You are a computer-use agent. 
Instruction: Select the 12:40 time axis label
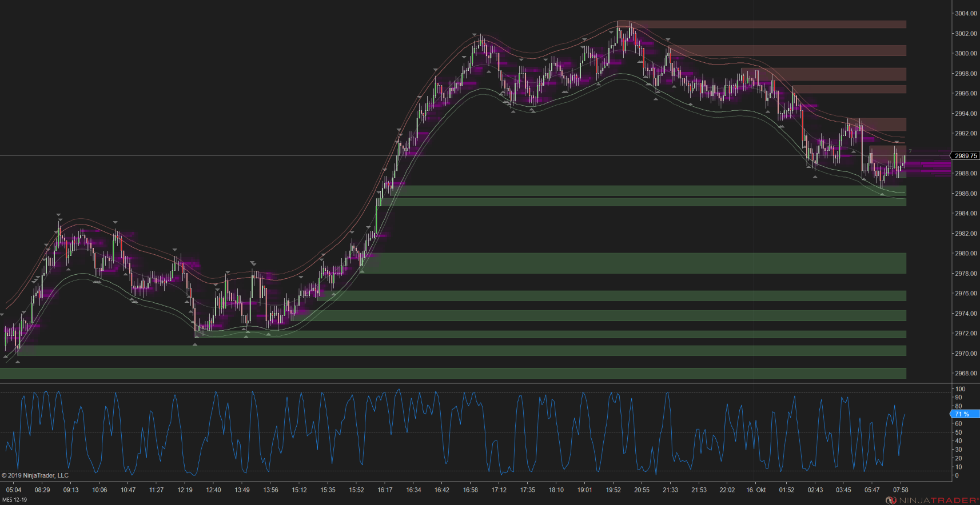coord(213,490)
